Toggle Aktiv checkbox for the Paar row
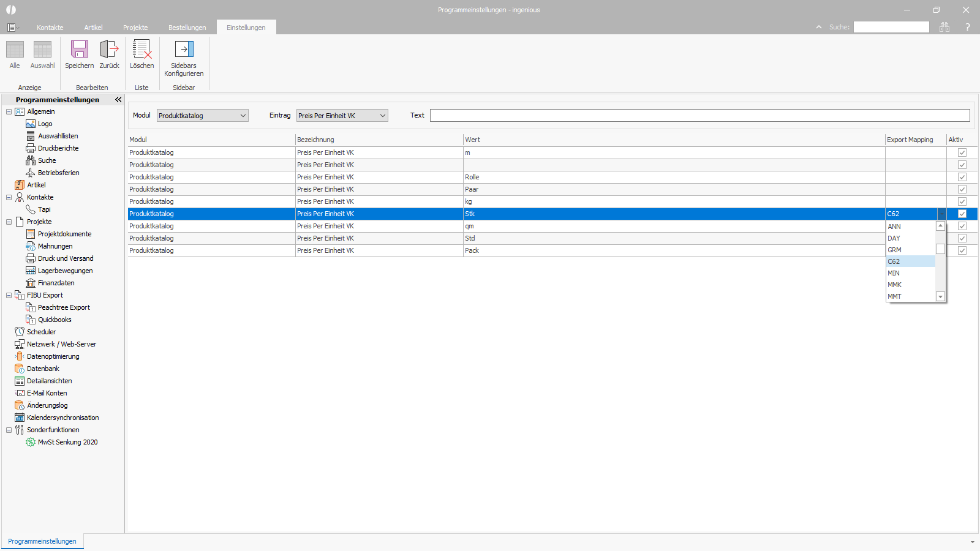The width and height of the screenshot is (980, 551). click(x=962, y=189)
